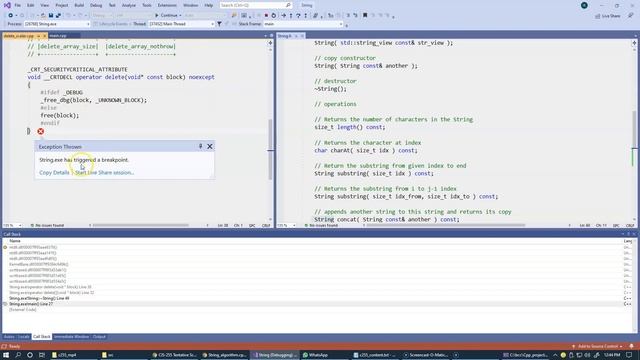The width and height of the screenshot is (640, 360).
Task: Open the Help menu
Action: click(x=209, y=5)
